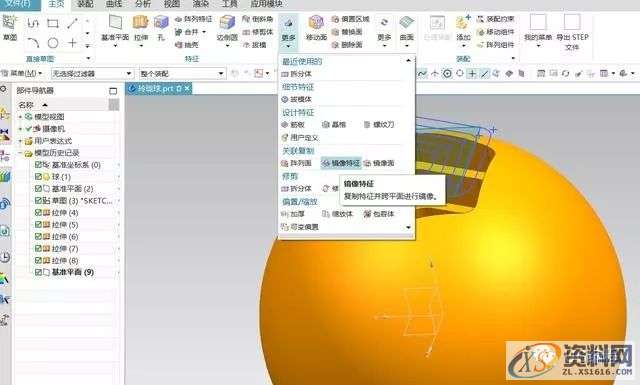
Task: Choose 镜像面 mirror face in gallery
Action: 379,163
